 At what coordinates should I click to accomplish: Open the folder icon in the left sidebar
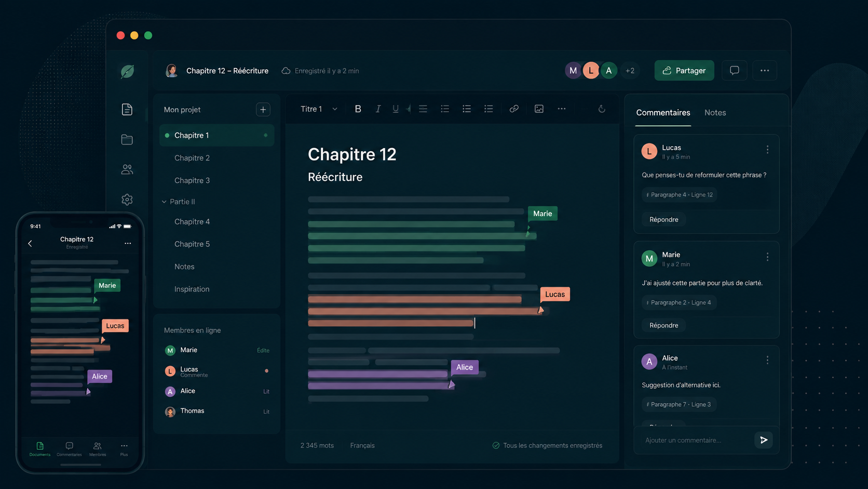(127, 139)
